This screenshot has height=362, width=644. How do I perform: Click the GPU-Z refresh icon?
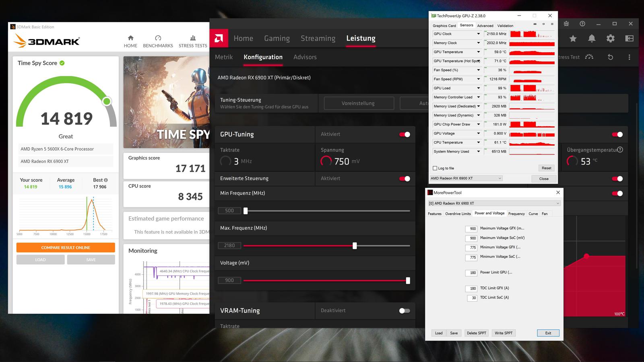coord(543,24)
